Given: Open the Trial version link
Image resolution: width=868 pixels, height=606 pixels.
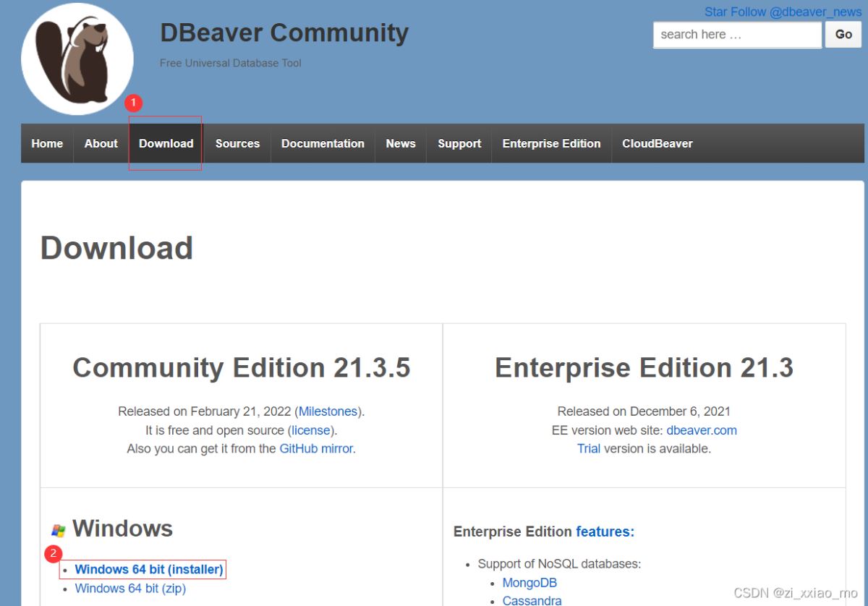Looking at the screenshot, I should pos(589,448).
